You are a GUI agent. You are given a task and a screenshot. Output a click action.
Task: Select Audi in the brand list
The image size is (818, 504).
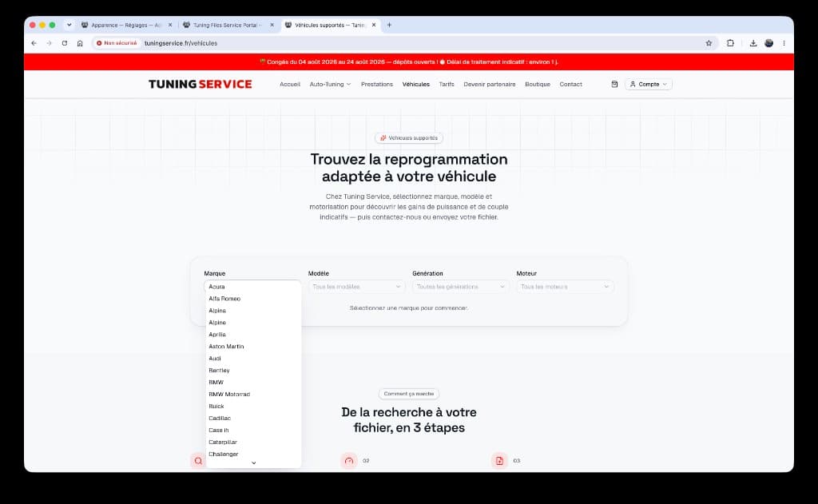pyautogui.click(x=253, y=359)
